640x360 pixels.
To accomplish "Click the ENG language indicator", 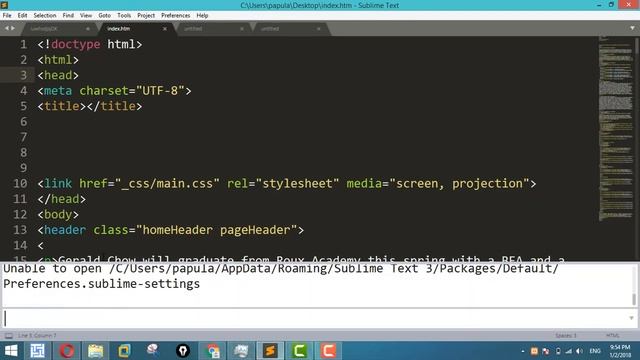I will pyautogui.click(x=595, y=351).
